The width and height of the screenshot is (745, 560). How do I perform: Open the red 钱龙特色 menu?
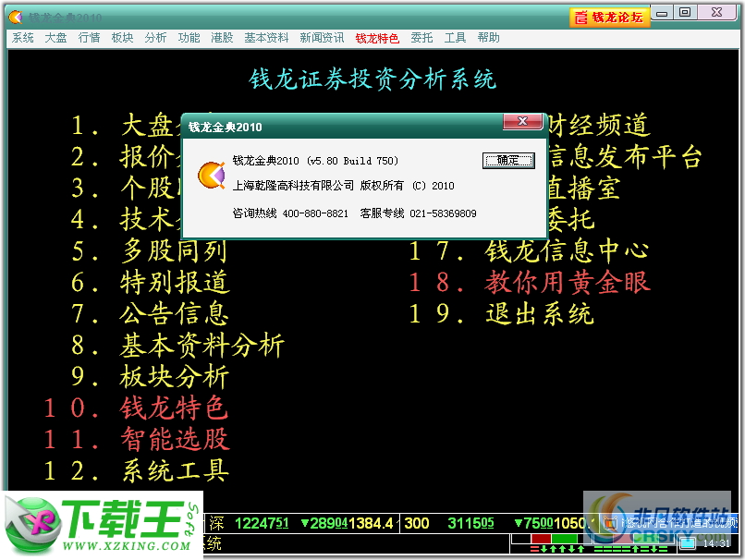(x=377, y=38)
